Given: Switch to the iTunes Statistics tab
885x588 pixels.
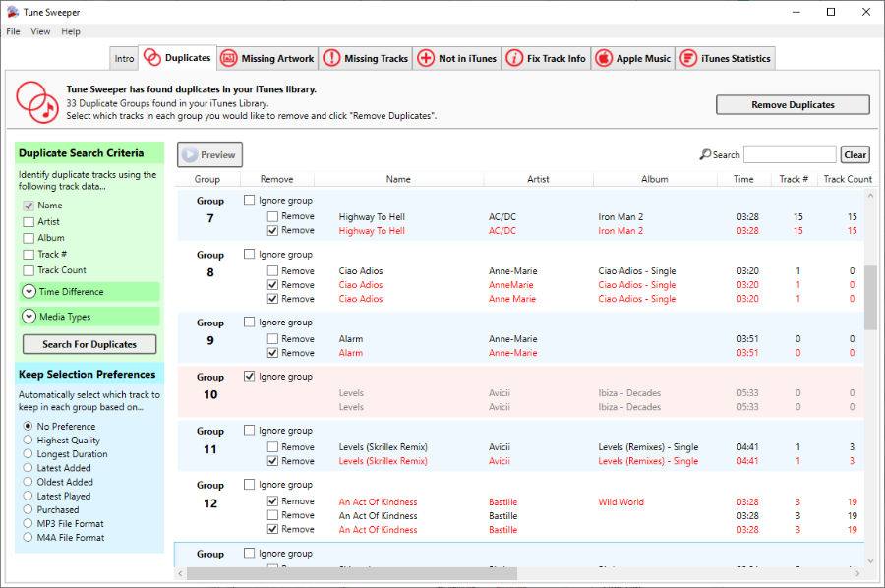Looking at the screenshot, I should pos(725,59).
